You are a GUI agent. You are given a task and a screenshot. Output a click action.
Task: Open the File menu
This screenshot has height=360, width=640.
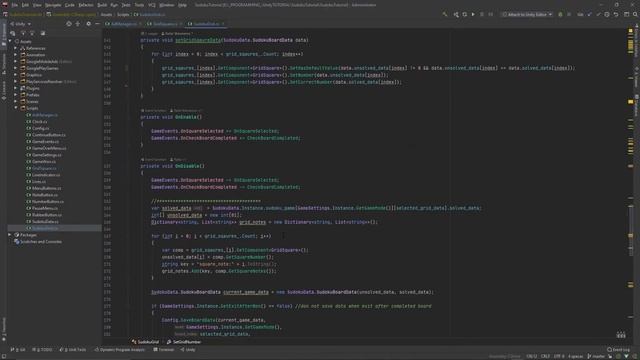click(x=14, y=5)
